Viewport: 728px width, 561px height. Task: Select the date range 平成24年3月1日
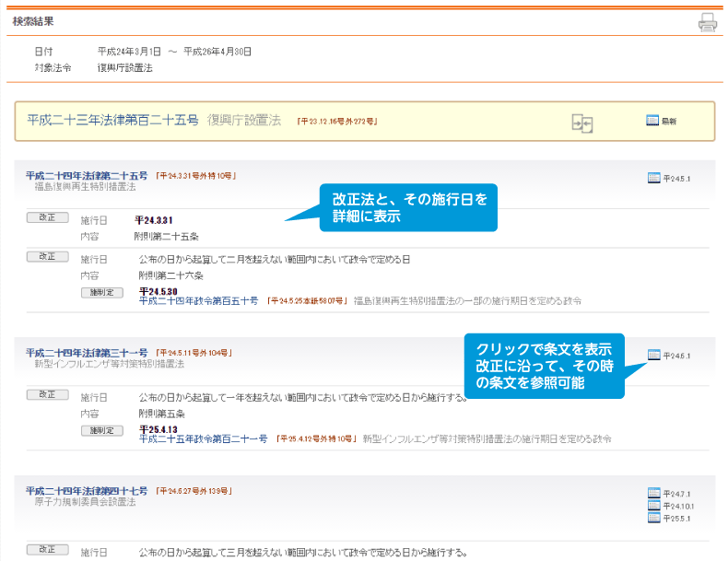pos(130,52)
